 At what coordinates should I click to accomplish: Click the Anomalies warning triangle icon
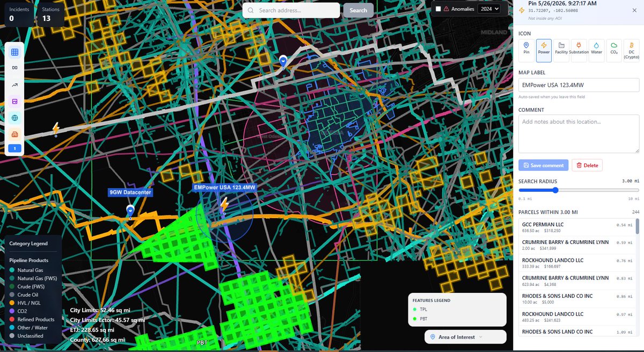coord(446,9)
